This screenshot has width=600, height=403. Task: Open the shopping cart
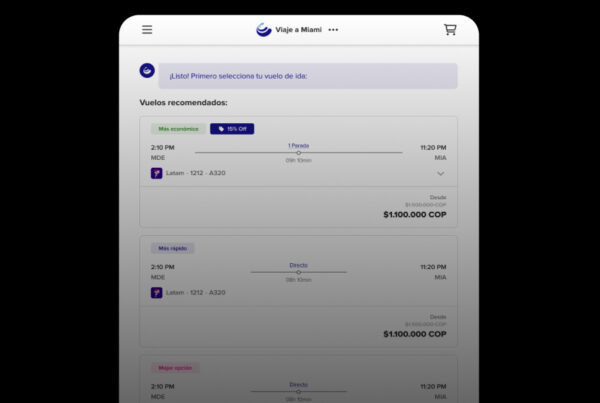(450, 29)
